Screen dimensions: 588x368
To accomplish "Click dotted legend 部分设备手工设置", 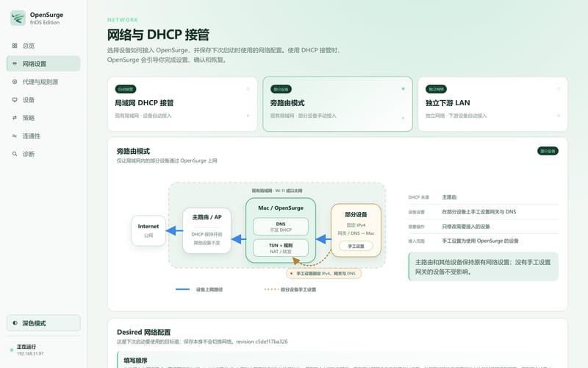I will [x=290, y=289].
